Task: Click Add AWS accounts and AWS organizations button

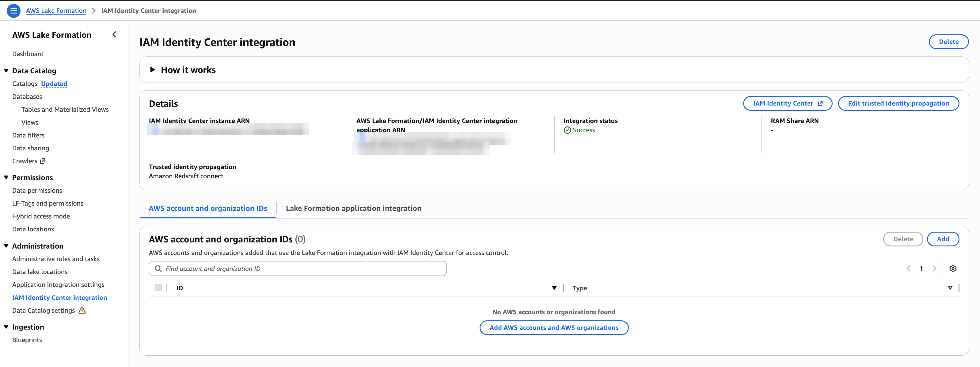Action: 554,328
